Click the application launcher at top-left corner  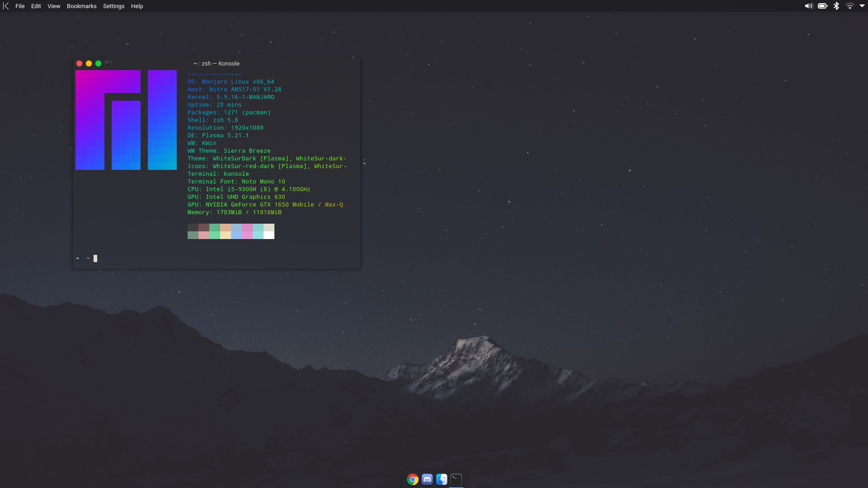[5, 6]
